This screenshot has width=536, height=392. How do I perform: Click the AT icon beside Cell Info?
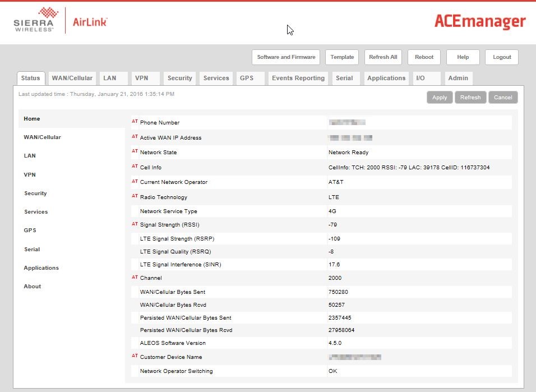[x=135, y=166]
